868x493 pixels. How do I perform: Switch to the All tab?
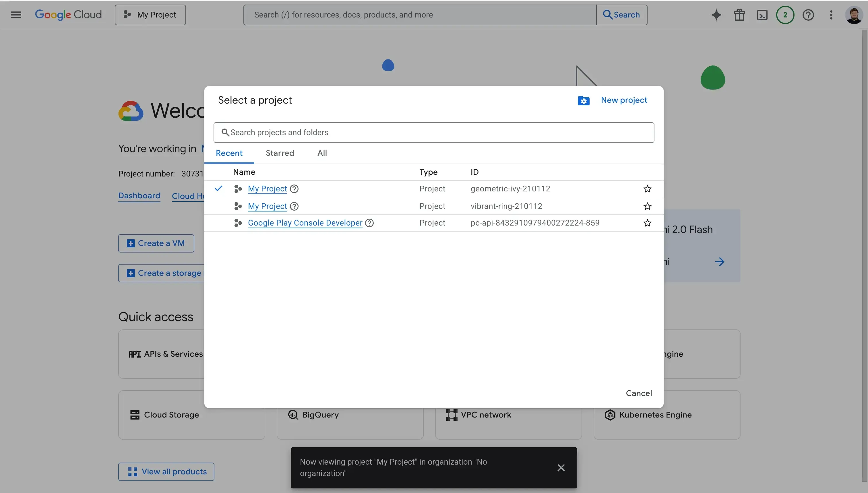[322, 153]
